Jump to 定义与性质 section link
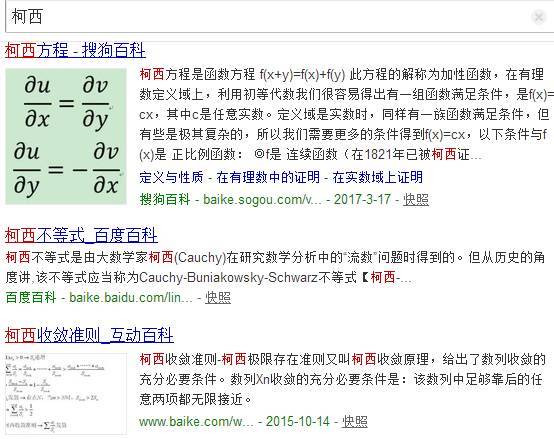The width and height of the screenshot is (554, 439). pyautogui.click(x=171, y=177)
